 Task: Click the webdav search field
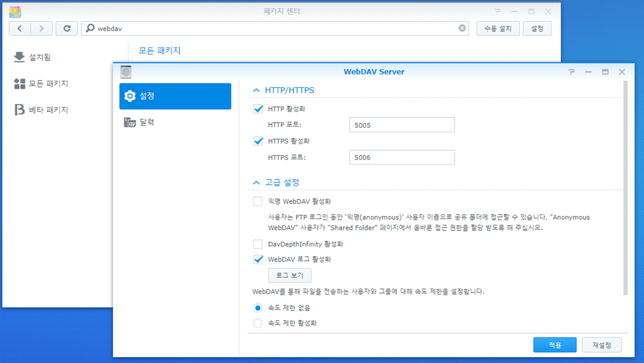(275, 28)
